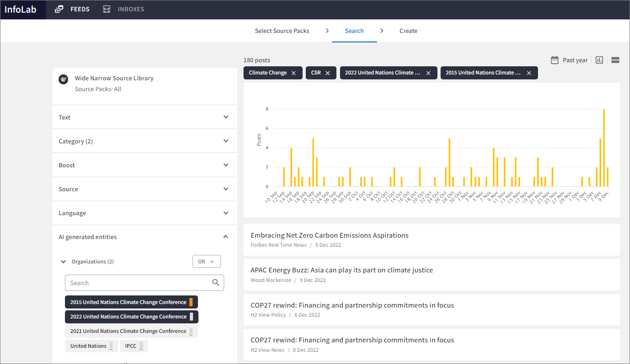Click the Wide Narrow Source Library logo
Image resolution: width=630 pixels, height=364 pixels.
[x=64, y=79]
